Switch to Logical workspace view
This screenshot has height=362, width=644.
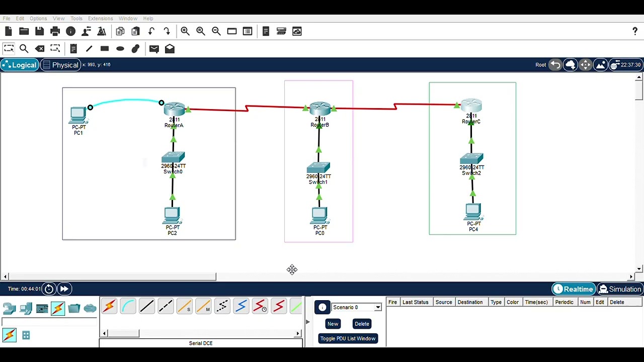(x=19, y=65)
